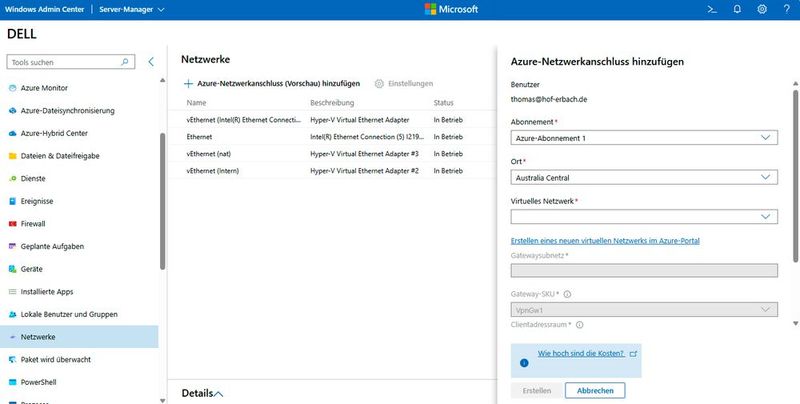Click the Paket wird überwacht icon
Viewport: 800px width, 404px height.
point(13,360)
